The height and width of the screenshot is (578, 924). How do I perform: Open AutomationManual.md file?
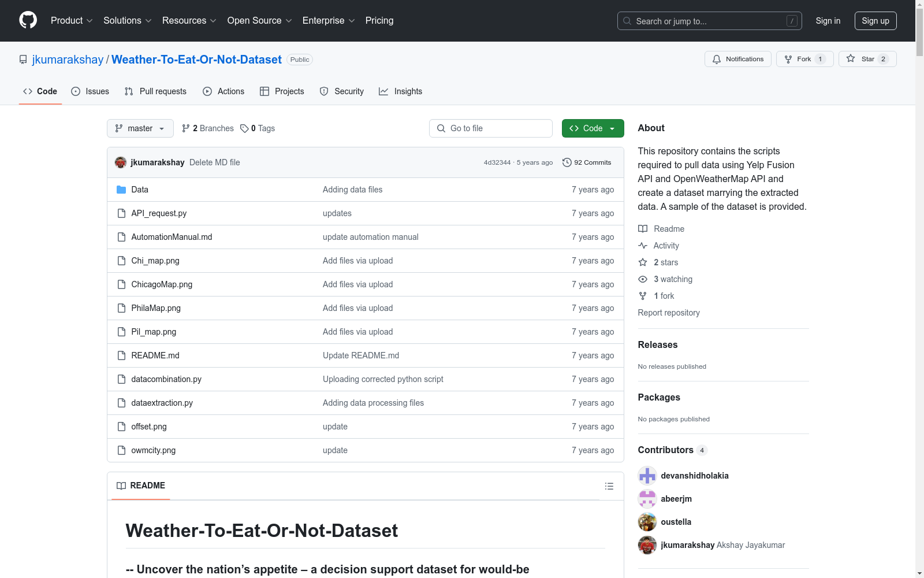click(x=172, y=237)
